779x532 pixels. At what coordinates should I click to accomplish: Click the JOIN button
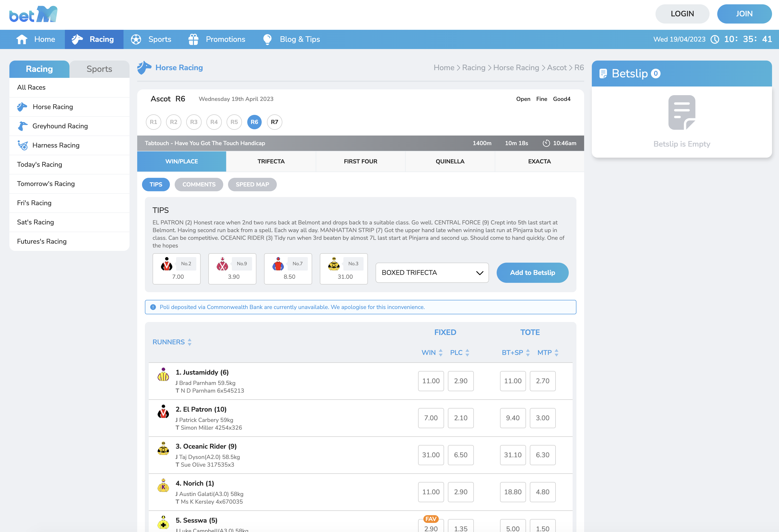[744, 14]
